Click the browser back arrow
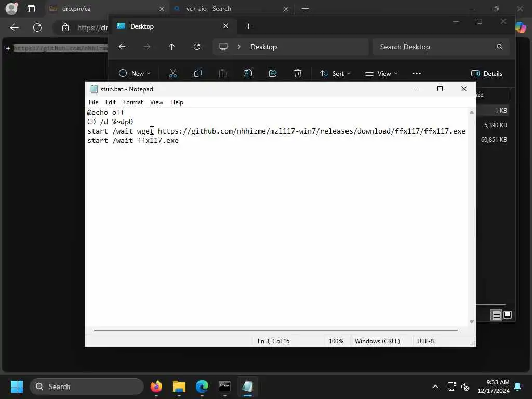 (x=14, y=28)
